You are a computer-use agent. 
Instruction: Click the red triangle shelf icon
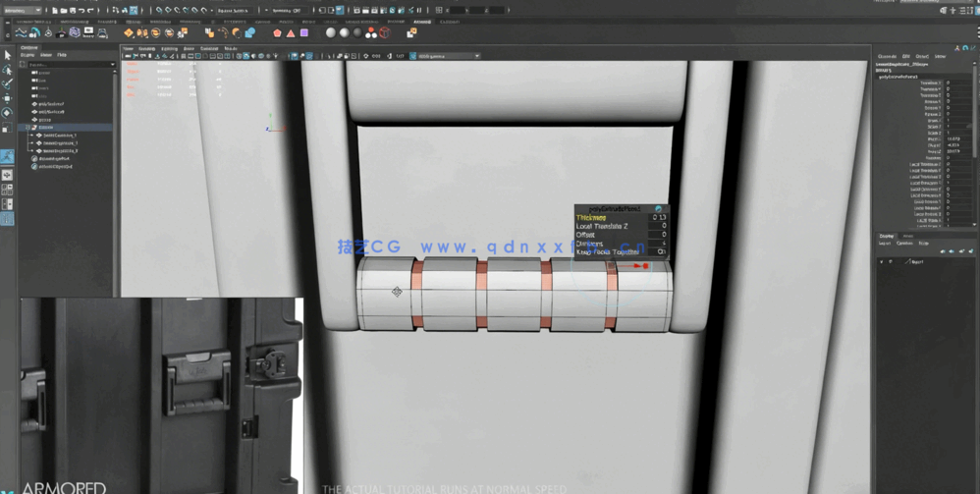[x=291, y=32]
